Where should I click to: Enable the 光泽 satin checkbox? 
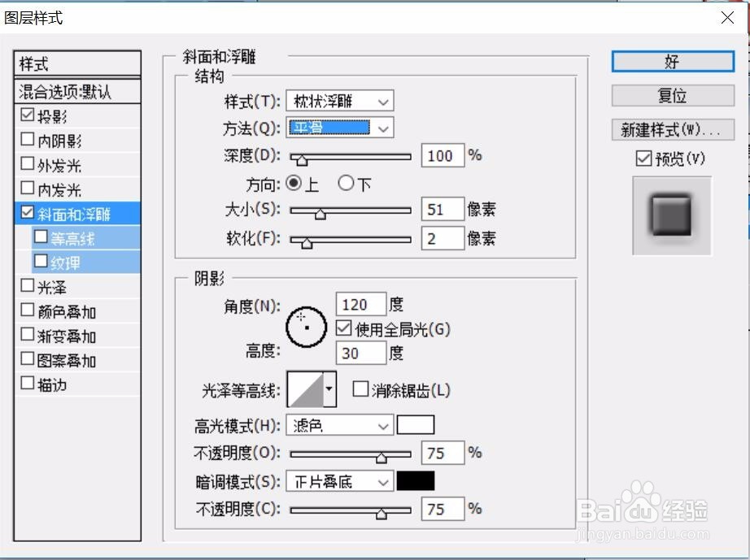point(28,285)
